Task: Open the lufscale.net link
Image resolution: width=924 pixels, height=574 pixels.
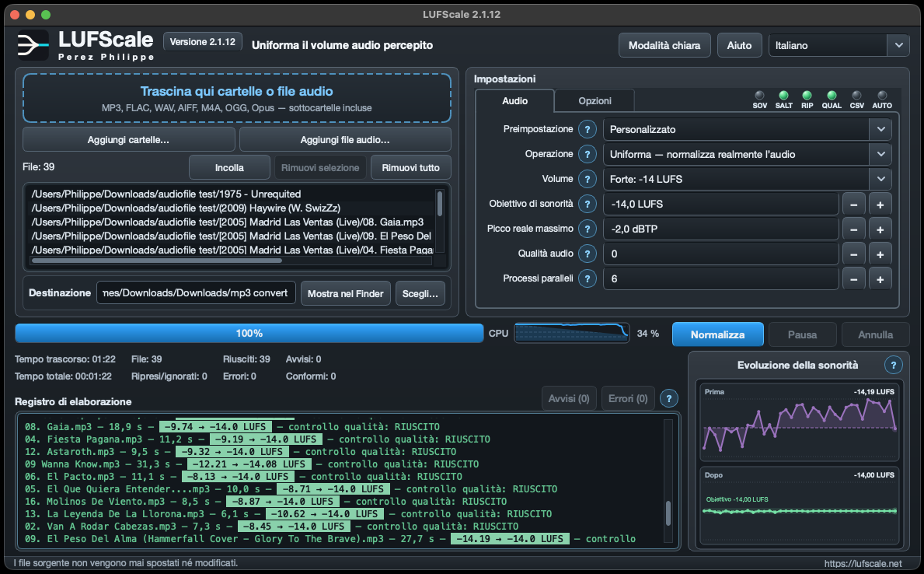Action: pyautogui.click(x=863, y=563)
